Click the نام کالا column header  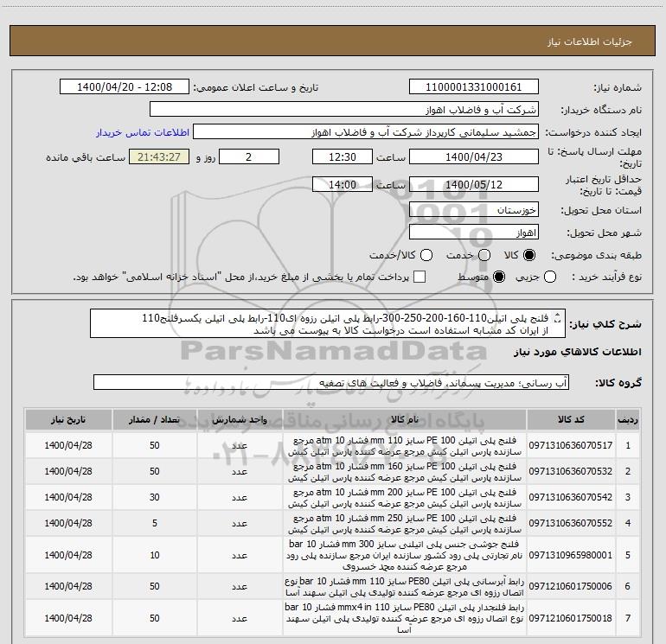point(405,420)
